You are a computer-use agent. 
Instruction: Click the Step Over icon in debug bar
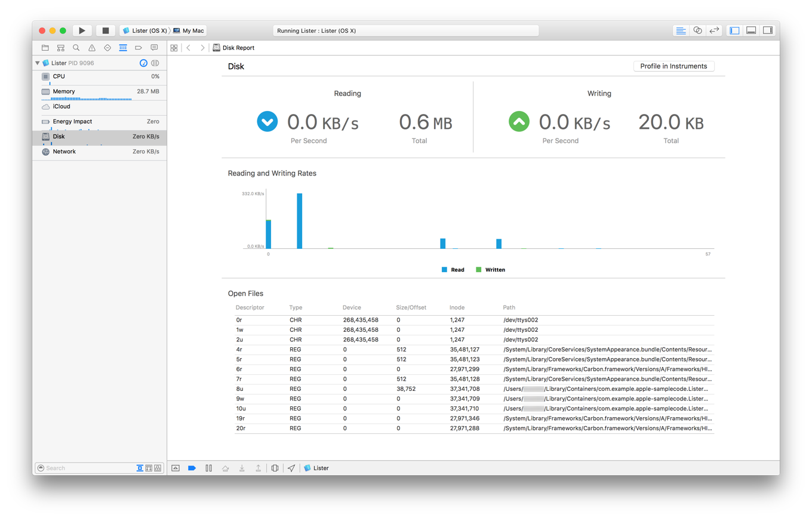(225, 468)
